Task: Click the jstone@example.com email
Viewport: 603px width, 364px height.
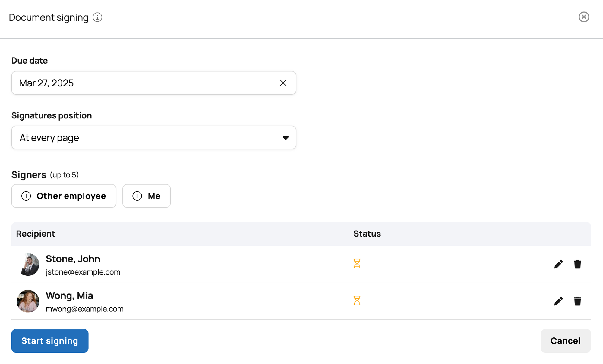Action: coord(83,272)
